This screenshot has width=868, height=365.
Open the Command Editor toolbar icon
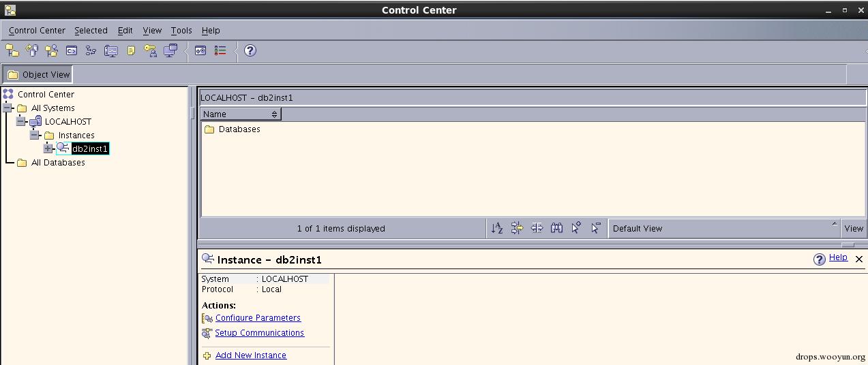tap(72, 50)
